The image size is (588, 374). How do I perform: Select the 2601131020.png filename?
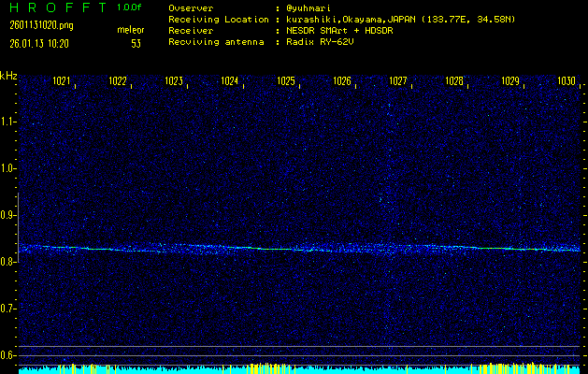point(40,25)
